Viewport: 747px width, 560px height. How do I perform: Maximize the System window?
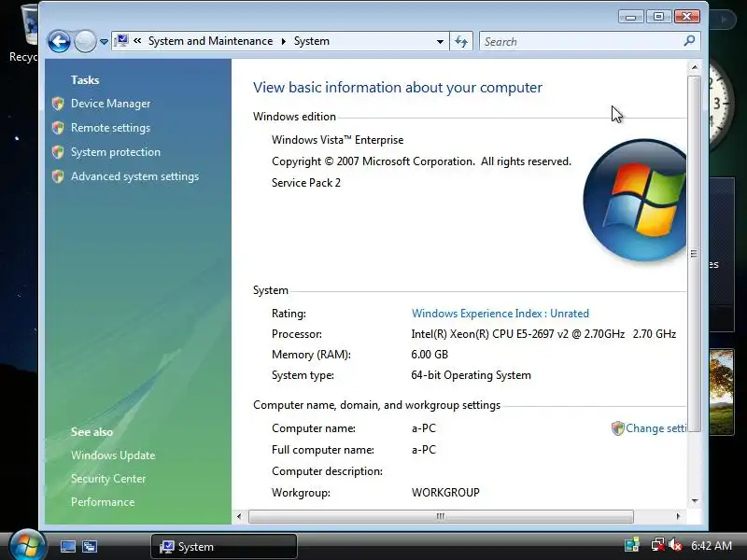click(x=659, y=17)
